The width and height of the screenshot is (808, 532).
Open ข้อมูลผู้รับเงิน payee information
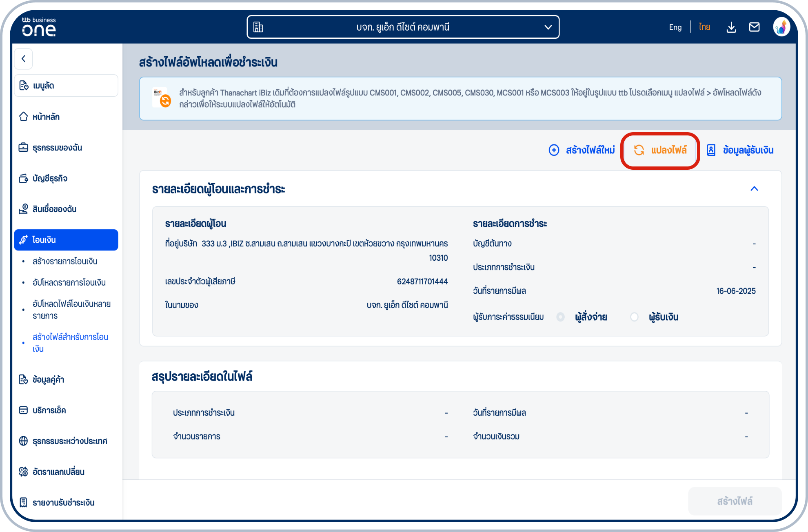740,150
